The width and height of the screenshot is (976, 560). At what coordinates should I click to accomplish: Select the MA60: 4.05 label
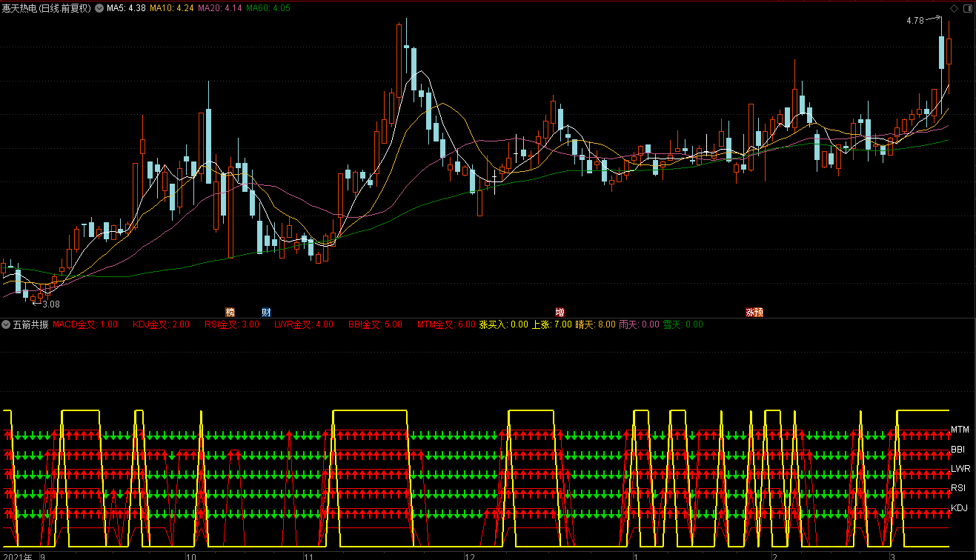click(x=268, y=9)
